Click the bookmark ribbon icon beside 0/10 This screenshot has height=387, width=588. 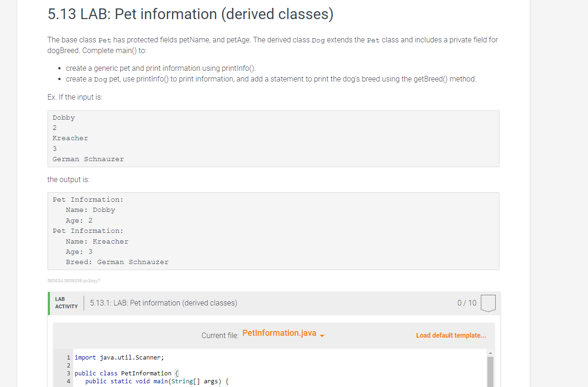pyautogui.click(x=488, y=303)
